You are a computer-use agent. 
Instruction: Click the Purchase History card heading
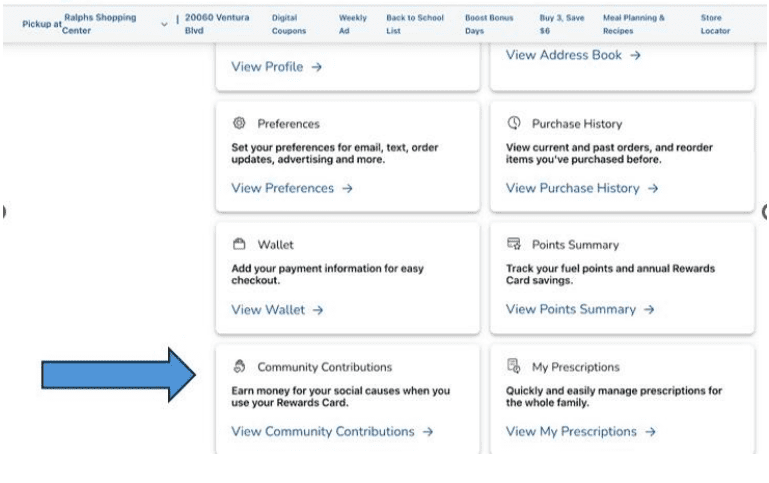point(577,124)
